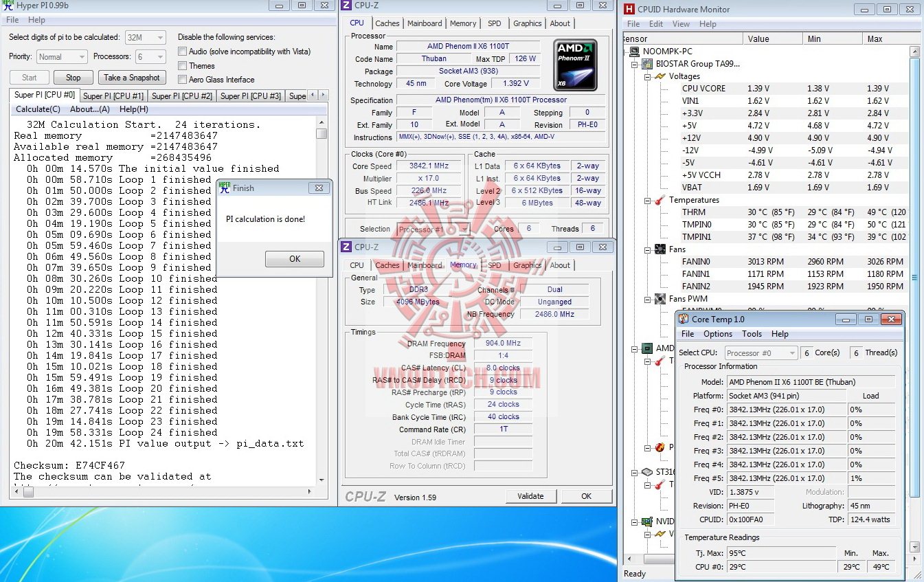Click the HWMonitor vertical scrollbar thumb

point(914,278)
